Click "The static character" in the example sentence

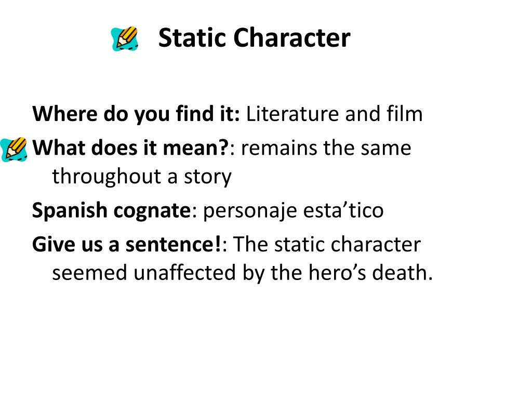click(326, 244)
